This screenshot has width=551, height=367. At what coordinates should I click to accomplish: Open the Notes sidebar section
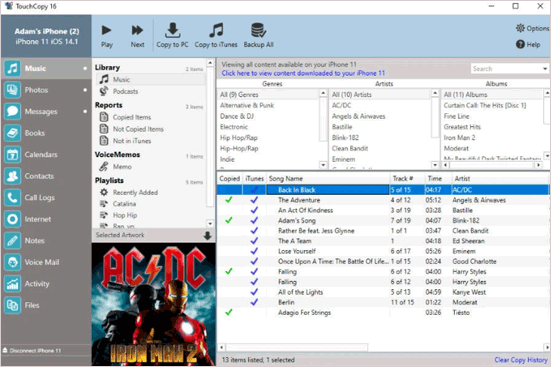pos(46,240)
